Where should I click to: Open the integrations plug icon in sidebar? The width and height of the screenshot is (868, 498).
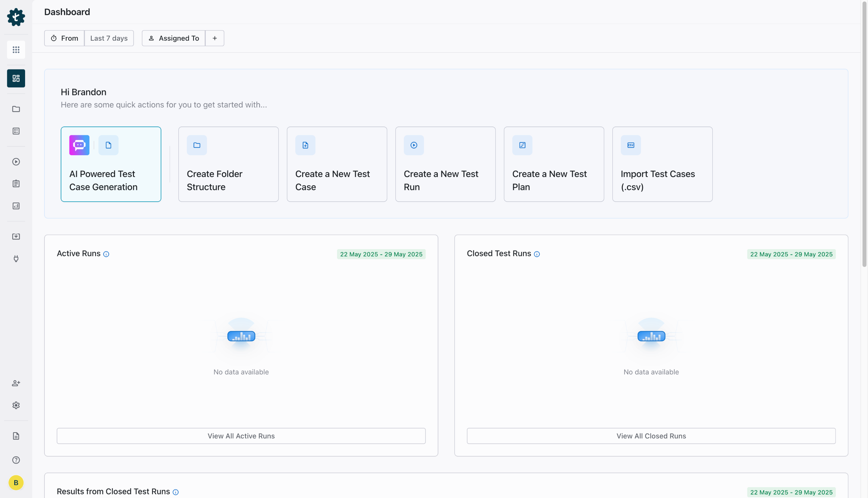(16, 259)
